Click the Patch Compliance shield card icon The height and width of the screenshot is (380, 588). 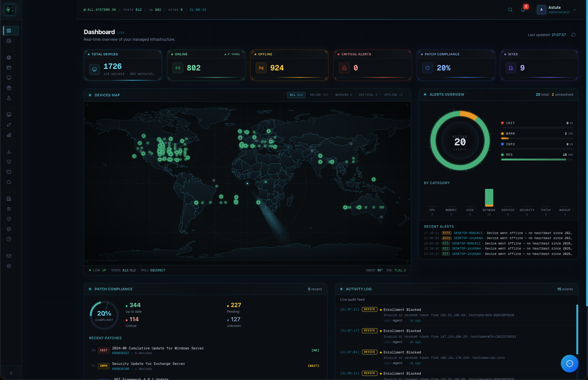coord(428,68)
